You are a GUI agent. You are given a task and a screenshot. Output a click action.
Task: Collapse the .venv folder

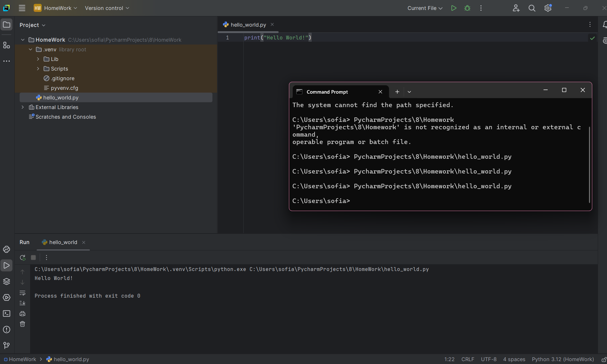coord(30,49)
